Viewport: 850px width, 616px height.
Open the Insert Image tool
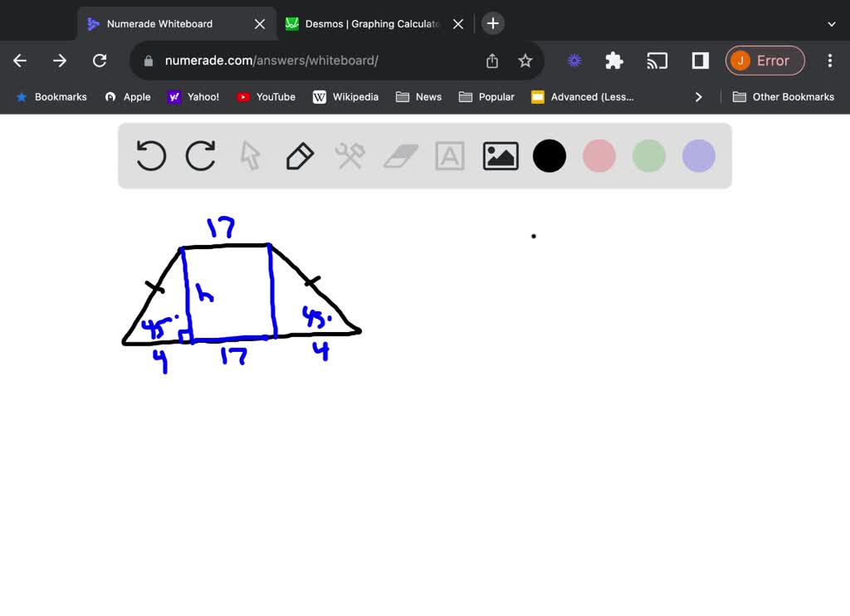tap(500, 155)
